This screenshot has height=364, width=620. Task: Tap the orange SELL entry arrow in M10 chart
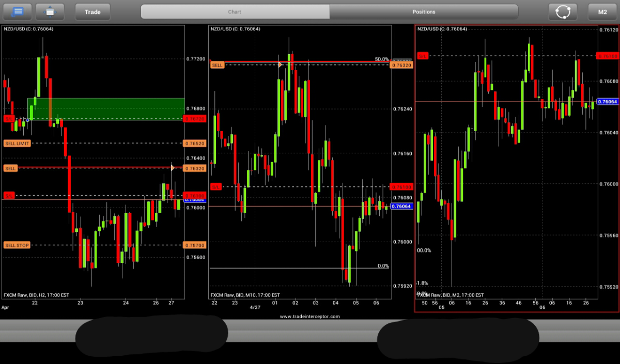click(x=281, y=65)
